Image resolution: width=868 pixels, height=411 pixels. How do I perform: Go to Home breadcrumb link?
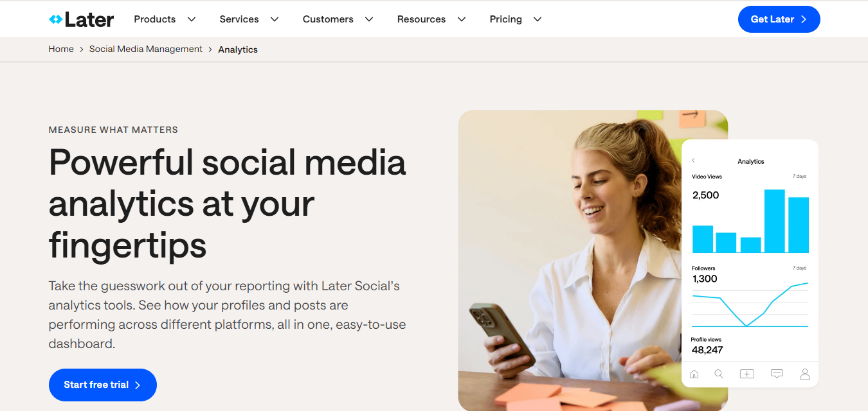(61, 49)
